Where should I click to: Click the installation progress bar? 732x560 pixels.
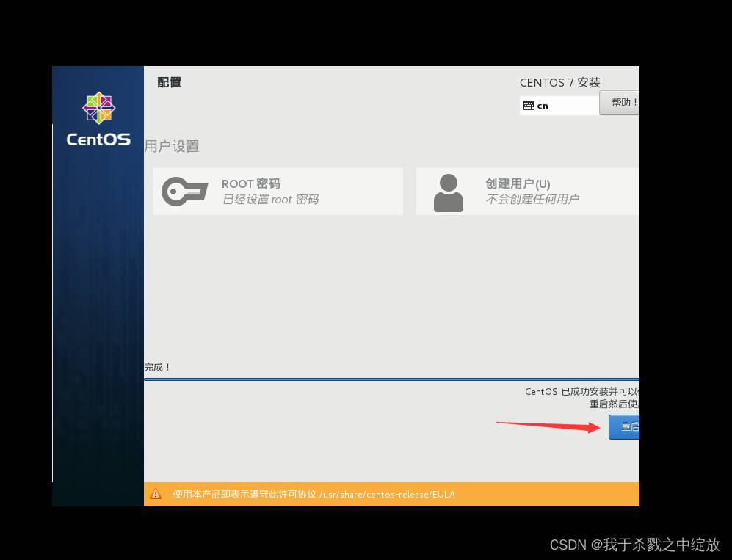click(391, 379)
